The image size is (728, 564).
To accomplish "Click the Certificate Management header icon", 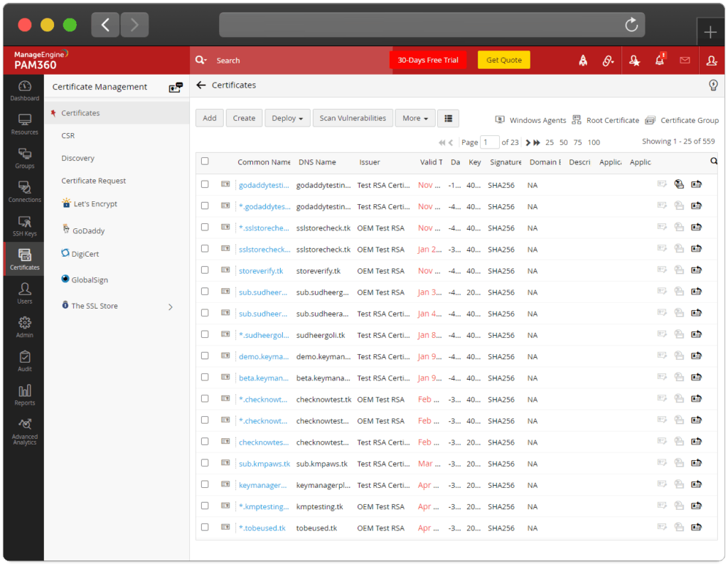I will click(176, 87).
